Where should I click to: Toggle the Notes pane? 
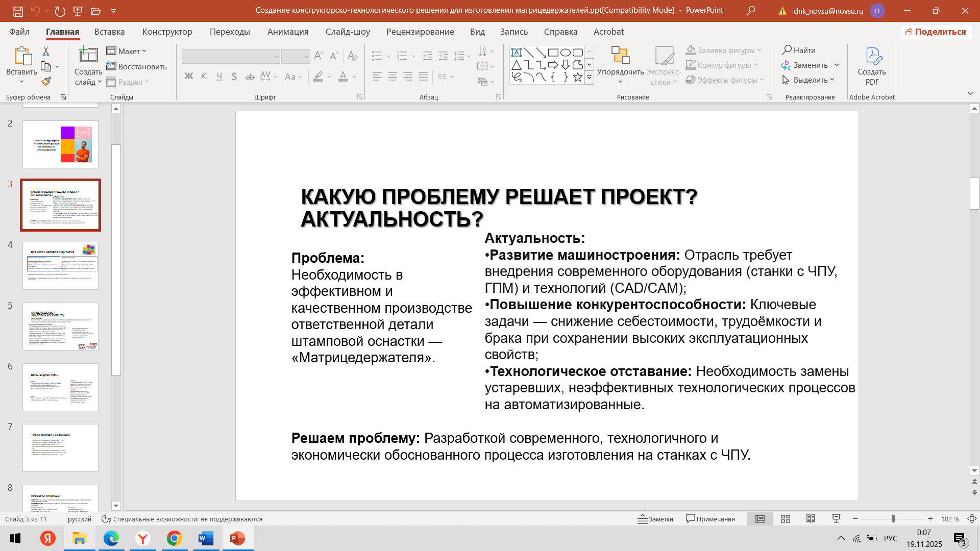click(655, 519)
